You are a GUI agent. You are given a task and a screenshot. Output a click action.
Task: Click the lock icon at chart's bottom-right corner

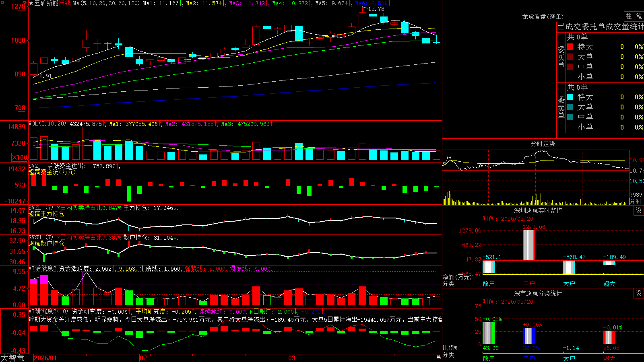(x=439, y=357)
